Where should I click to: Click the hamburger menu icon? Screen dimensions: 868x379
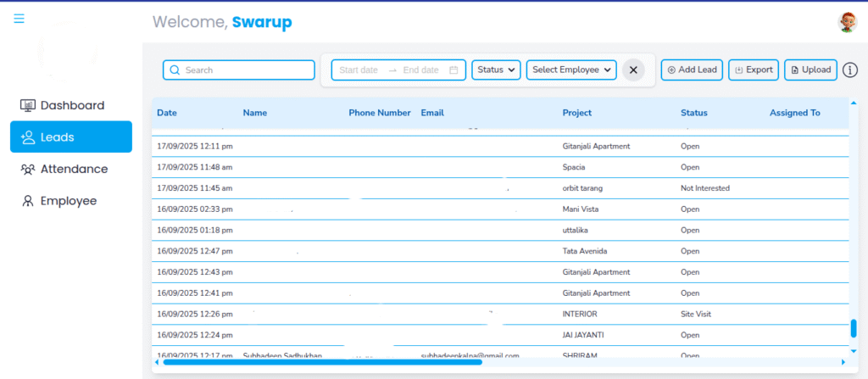pos(19,19)
